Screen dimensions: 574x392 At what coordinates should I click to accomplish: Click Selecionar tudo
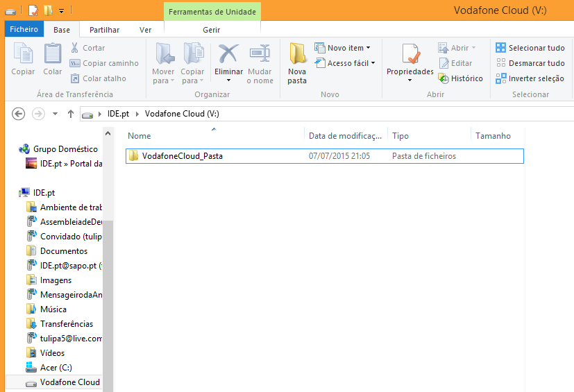point(530,48)
